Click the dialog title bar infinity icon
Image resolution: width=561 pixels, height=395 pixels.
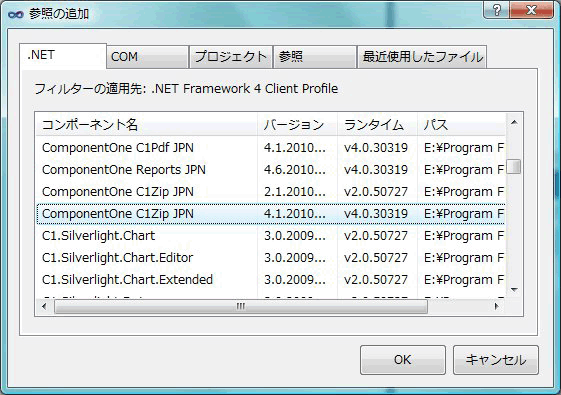16,14
